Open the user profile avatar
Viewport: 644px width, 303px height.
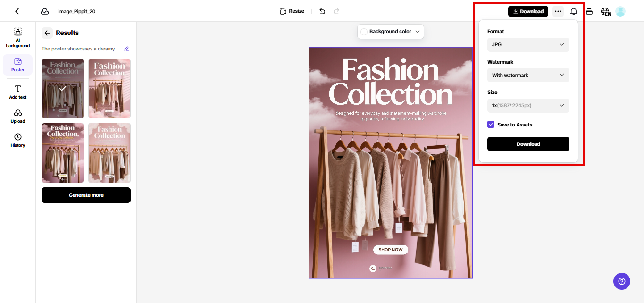point(620,11)
